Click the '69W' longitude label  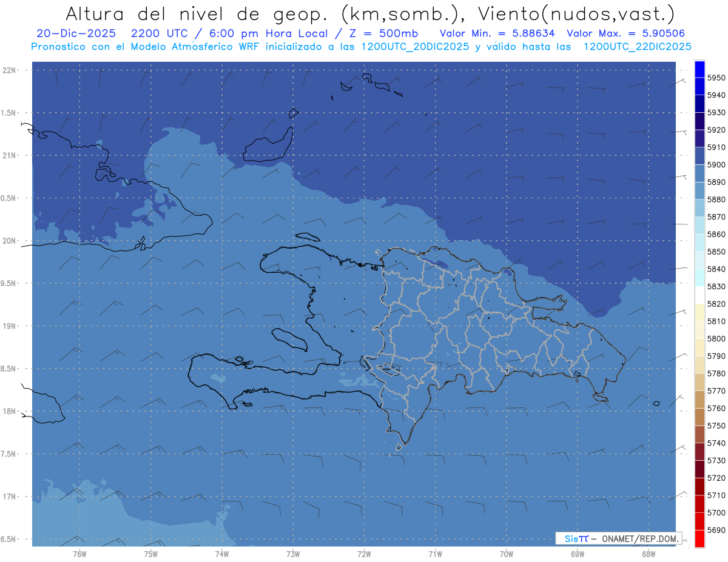coord(578,554)
